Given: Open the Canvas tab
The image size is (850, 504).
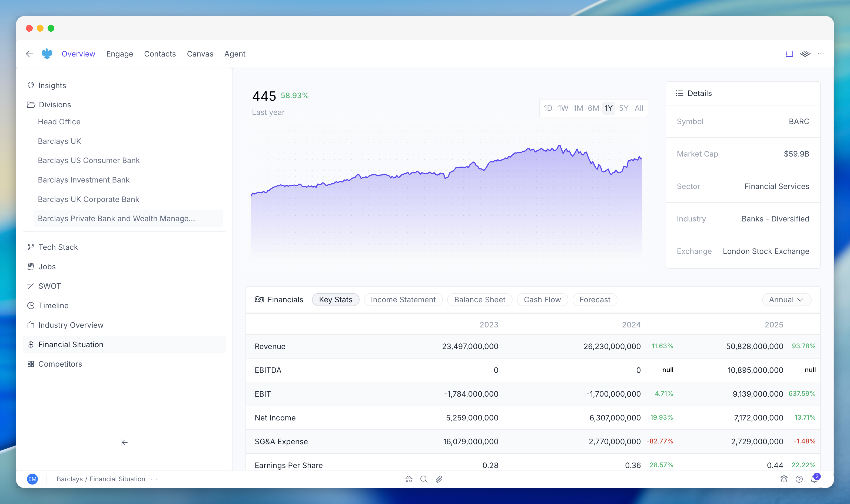Looking at the screenshot, I should pos(200,54).
